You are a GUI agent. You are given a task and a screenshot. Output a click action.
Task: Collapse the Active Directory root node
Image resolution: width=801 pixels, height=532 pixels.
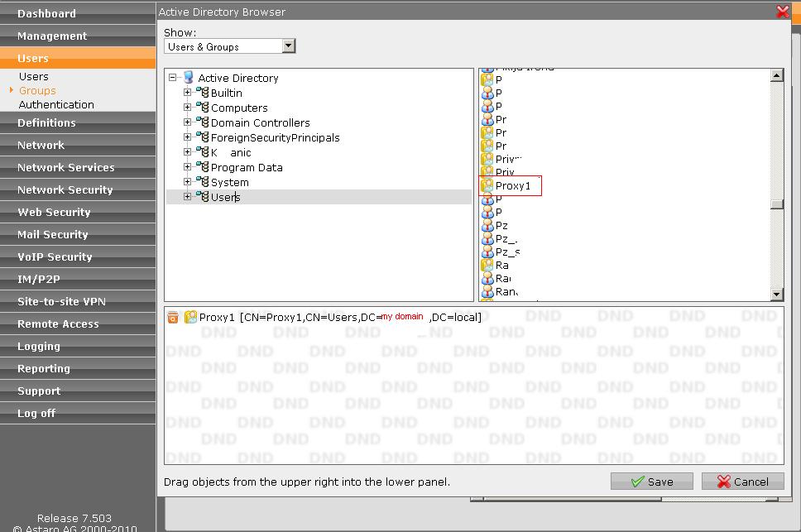coord(173,78)
